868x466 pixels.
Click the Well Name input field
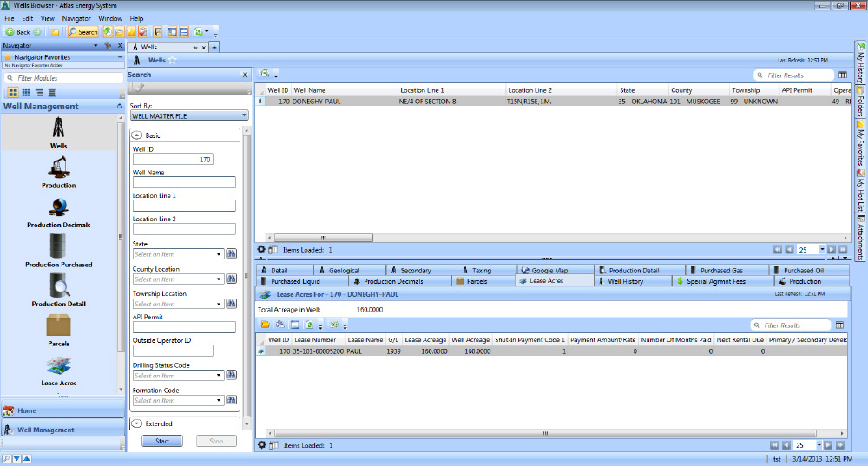[184, 182]
